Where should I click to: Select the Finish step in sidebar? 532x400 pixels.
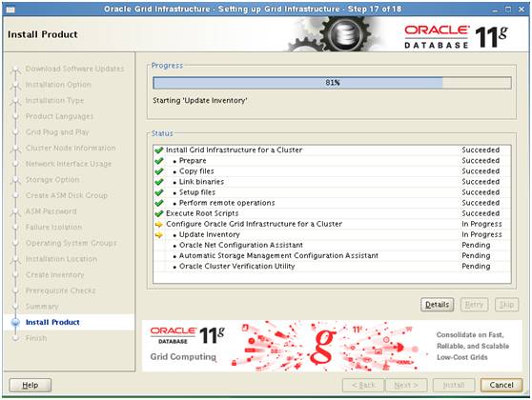pyautogui.click(x=36, y=338)
